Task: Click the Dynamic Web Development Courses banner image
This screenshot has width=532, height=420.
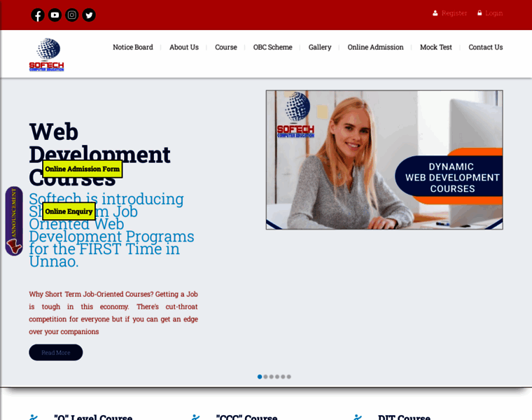Action: pyautogui.click(x=384, y=160)
